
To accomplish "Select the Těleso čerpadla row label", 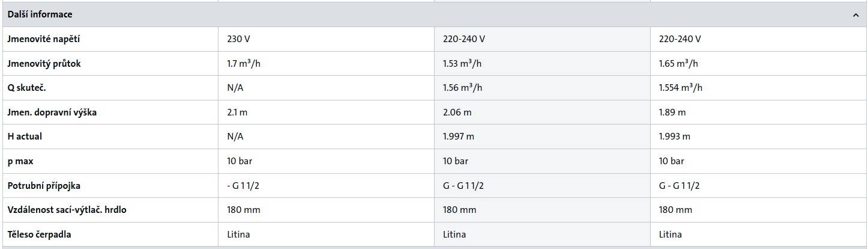I will click(39, 235).
